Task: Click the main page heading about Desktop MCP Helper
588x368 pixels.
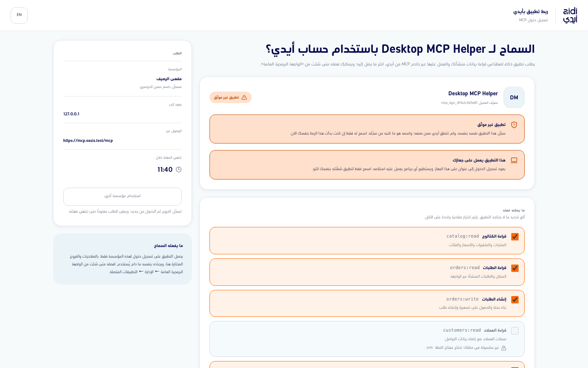Action: (400, 49)
